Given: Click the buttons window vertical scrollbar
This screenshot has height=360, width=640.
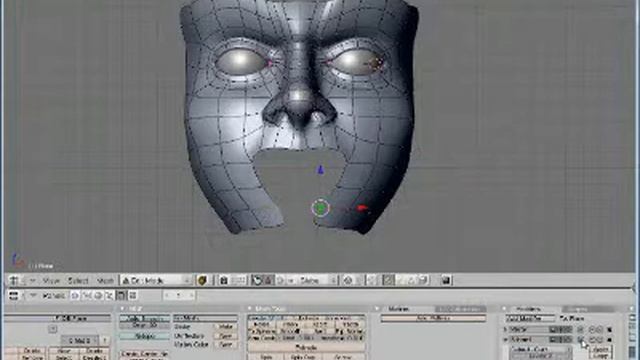Looking at the screenshot, I should pyautogui.click(x=632, y=335).
